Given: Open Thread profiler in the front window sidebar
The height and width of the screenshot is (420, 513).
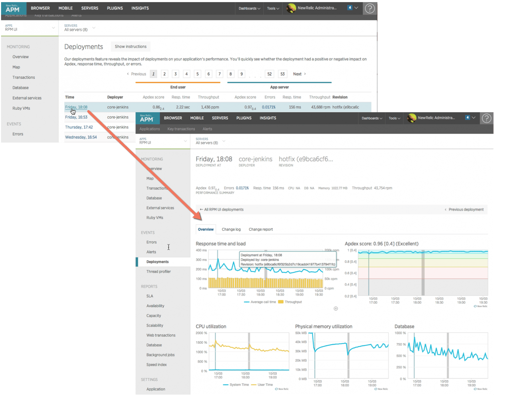Looking at the screenshot, I should click(x=159, y=271).
